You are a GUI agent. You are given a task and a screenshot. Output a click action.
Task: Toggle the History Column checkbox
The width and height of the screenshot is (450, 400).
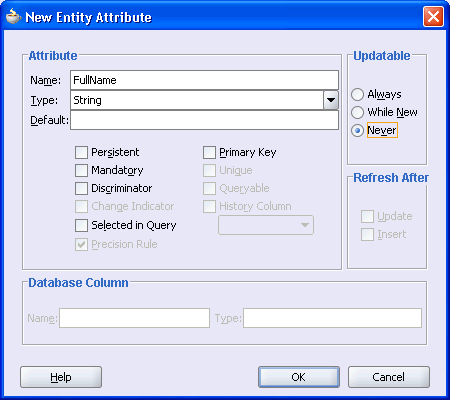tap(209, 207)
